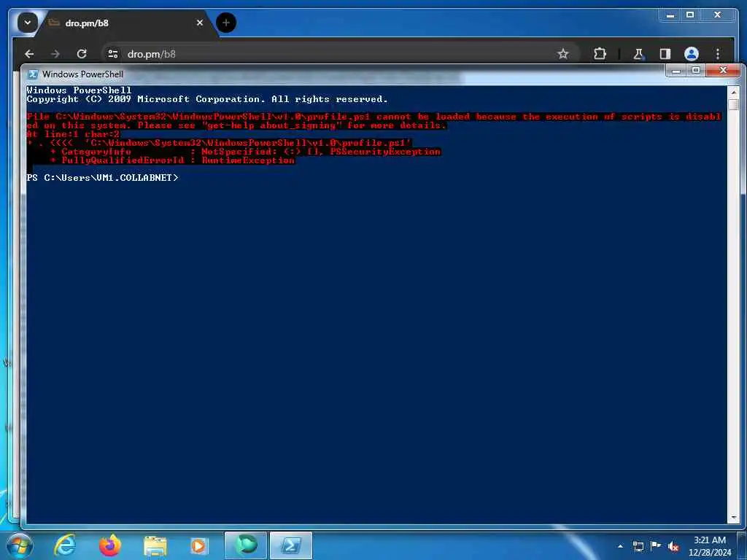Click the 'FullyQualifiedErrorId : RuntimeException' line
747x560 pixels.
click(x=173, y=160)
